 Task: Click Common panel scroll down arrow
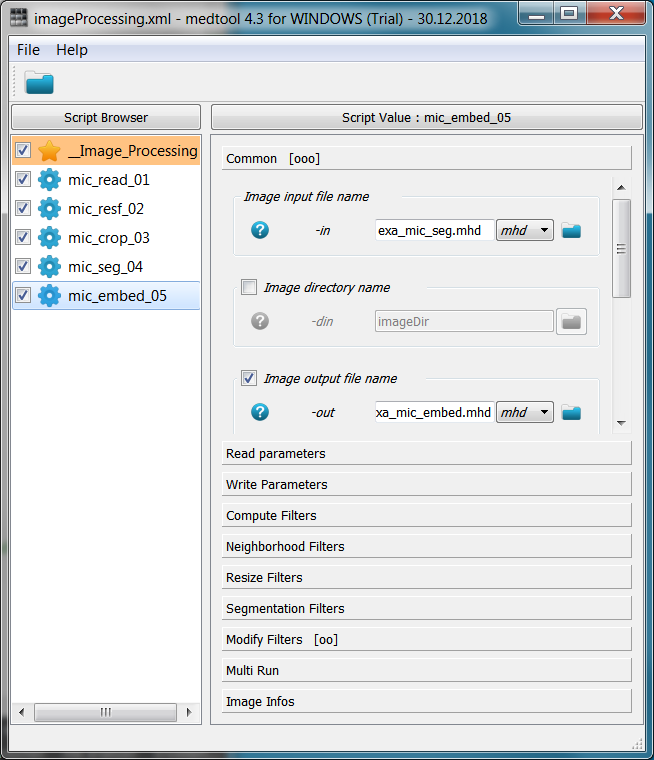pos(622,423)
